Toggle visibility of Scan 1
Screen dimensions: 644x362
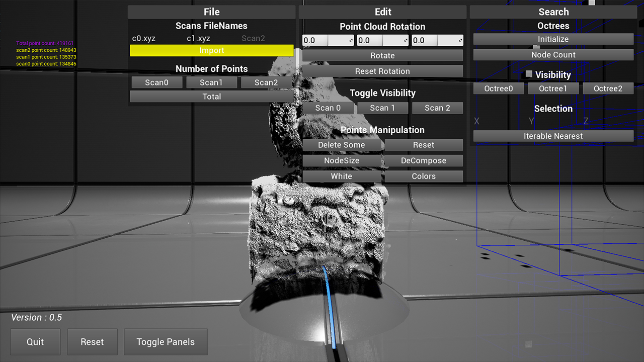click(382, 108)
